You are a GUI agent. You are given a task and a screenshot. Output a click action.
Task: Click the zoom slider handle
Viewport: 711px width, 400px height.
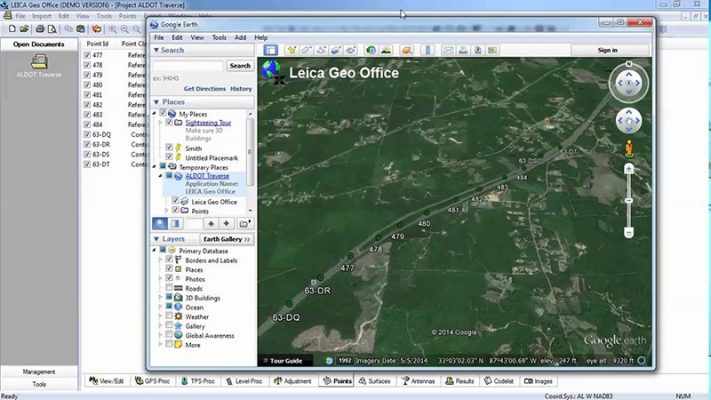click(x=629, y=201)
